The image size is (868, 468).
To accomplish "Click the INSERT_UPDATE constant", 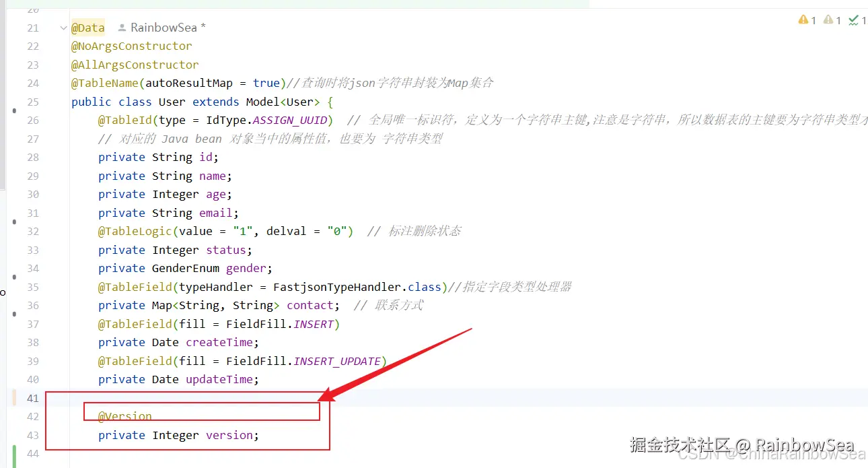I will tap(337, 361).
